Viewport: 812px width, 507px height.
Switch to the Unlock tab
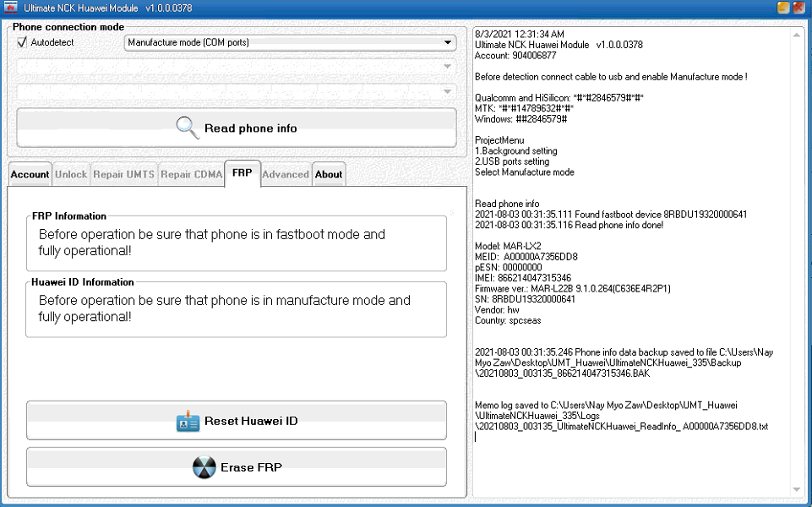(x=71, y=175)
